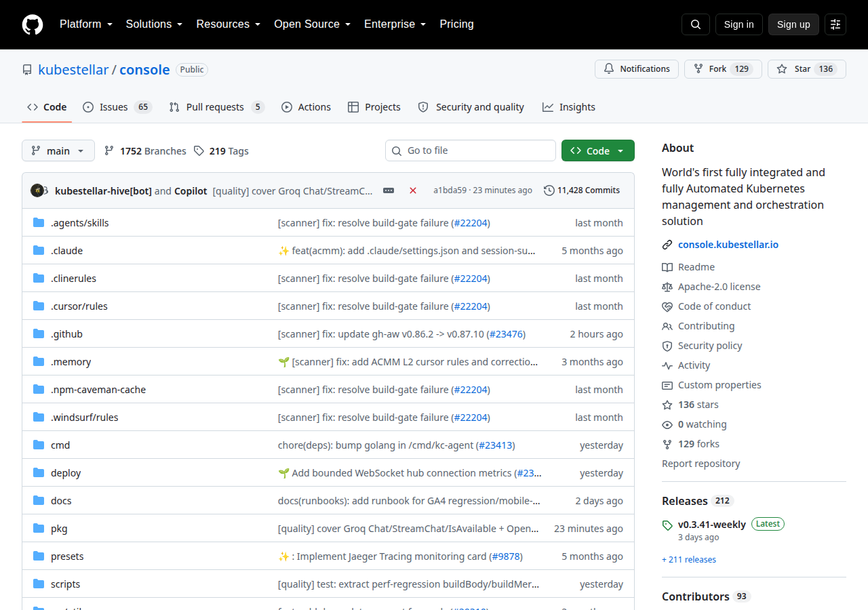Open the .npm-caveman-cache folder
Image resolution: width=868 pixels, height=610 pixels.
pyautogui.click(x=98, y=390)
